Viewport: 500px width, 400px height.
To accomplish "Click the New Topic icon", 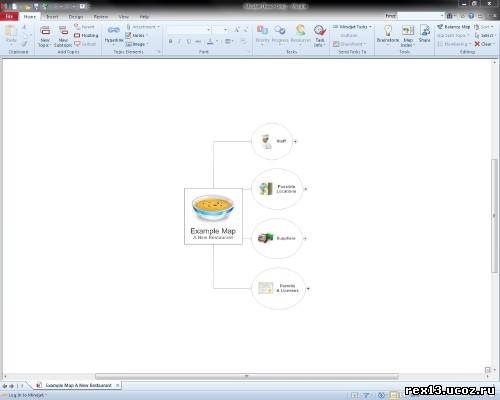I will click(45, 36).
